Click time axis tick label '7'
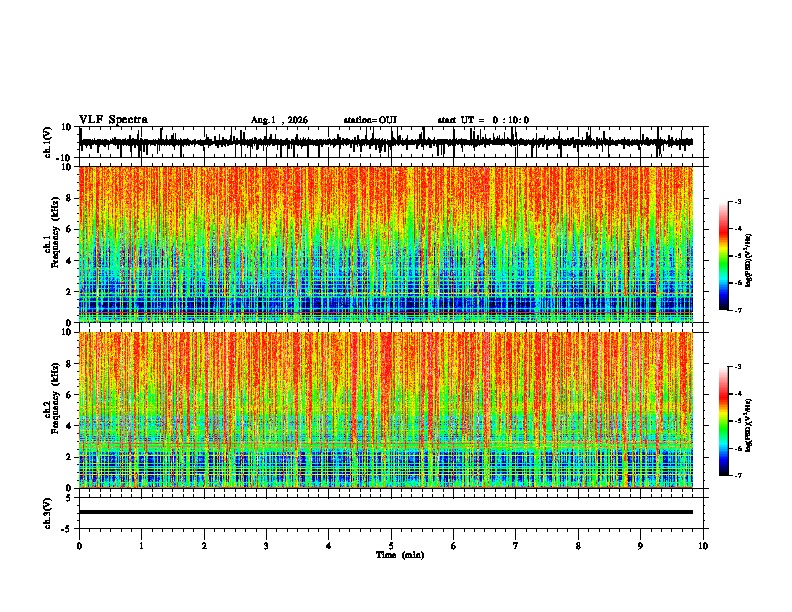Image resolution: width=792 pixels, height=612 pixels. [x=516, y=546]
